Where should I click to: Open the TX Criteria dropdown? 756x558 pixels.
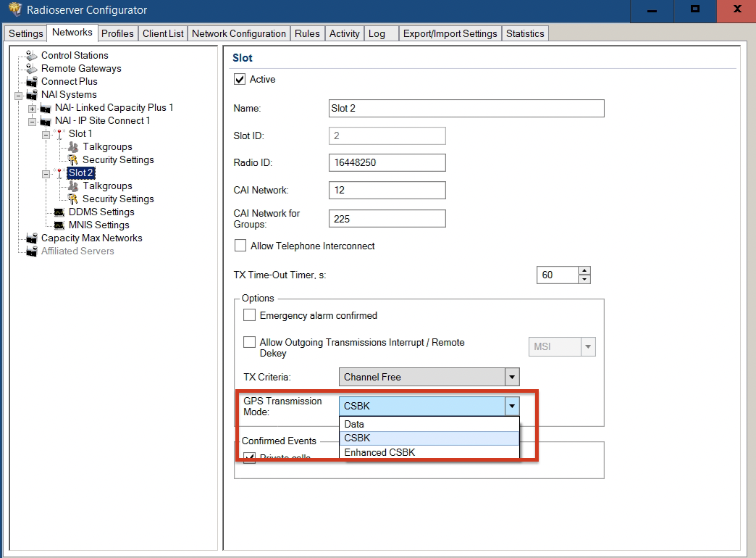coord(512,377)
